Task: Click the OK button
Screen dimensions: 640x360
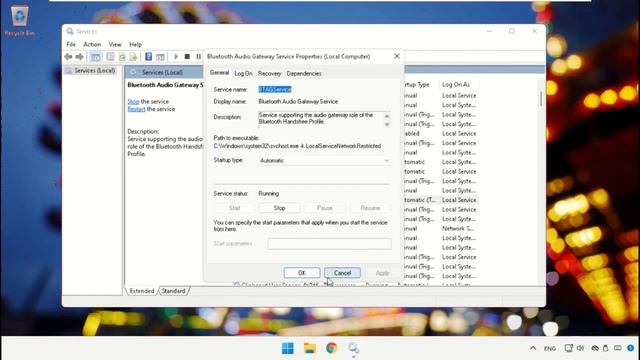Action: pyautogui.click(x=302, y=273)
